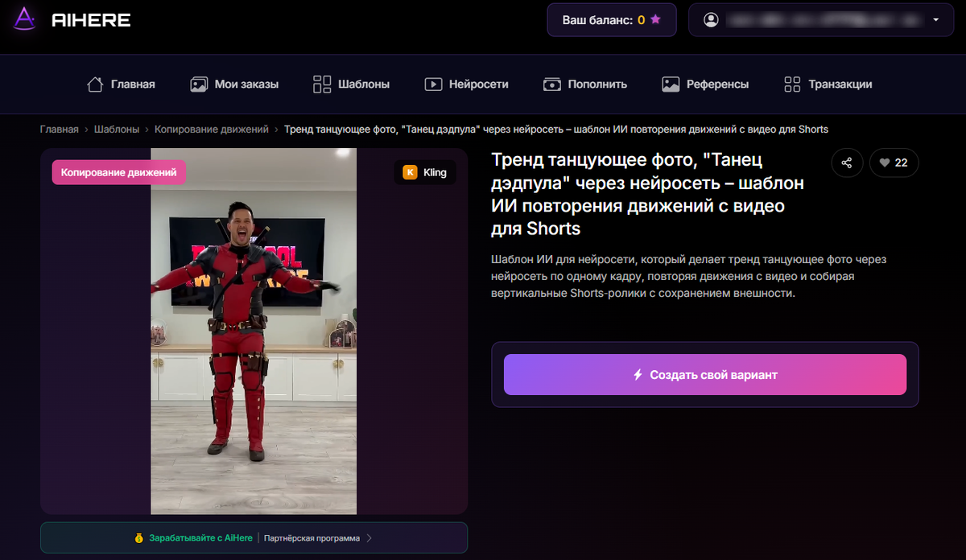Click Создать свой вариант button
966x560 pixels.
[705, 375]
